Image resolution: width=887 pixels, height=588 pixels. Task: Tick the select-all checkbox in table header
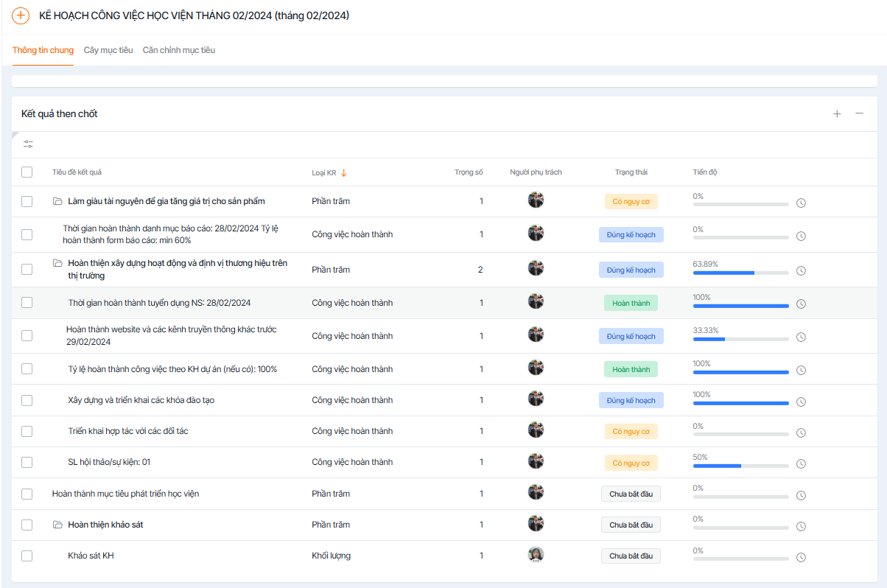pos(27,172)
